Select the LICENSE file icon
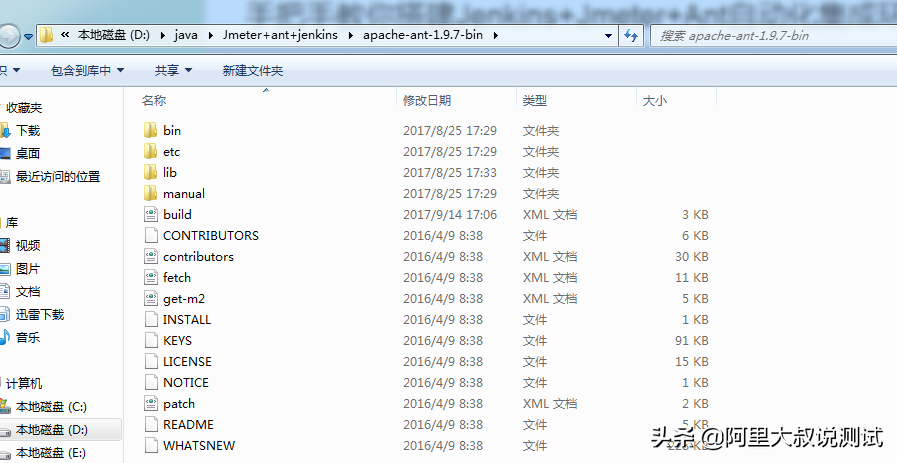The width and height of the screenshot is (897, 463). (151, 361)
